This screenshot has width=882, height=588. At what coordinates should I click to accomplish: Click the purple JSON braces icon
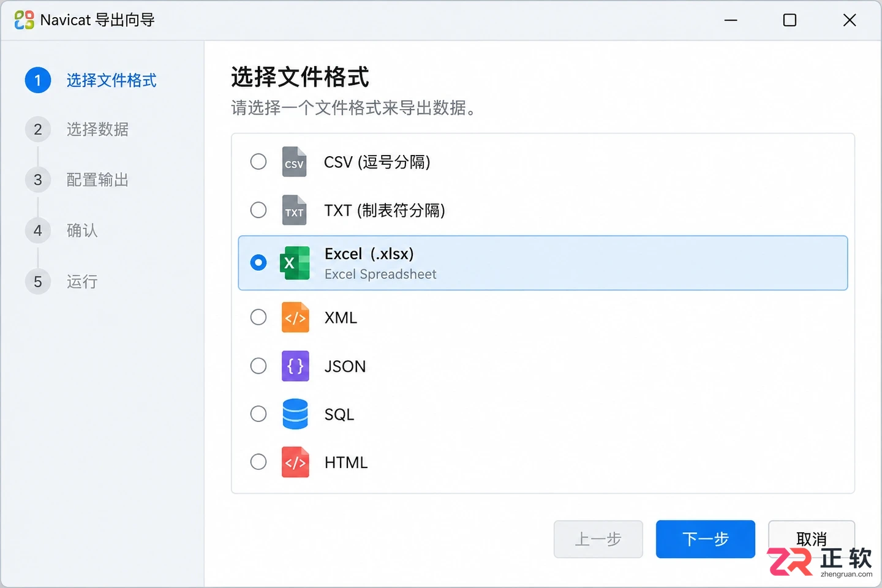(295, 366)
